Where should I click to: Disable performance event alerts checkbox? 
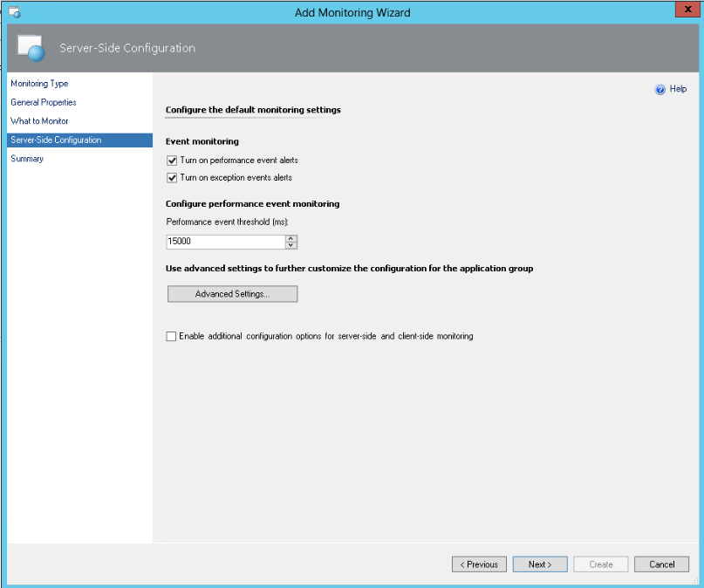click(172, 161)
